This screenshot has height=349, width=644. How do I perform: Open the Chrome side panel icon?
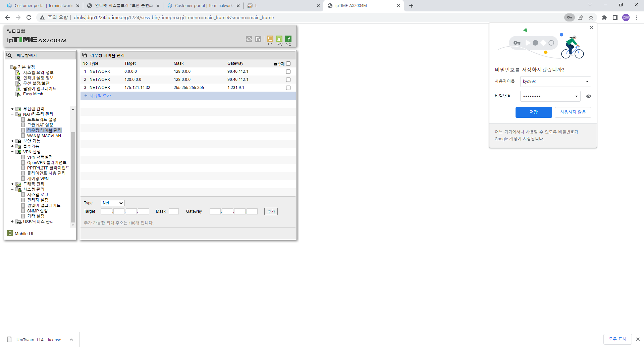tap(615, 17)
